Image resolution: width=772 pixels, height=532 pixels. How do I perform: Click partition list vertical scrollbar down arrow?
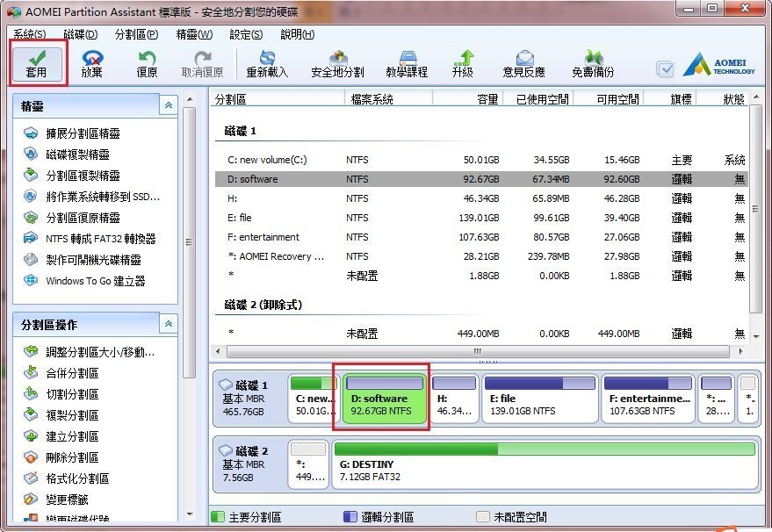point(756,336)
